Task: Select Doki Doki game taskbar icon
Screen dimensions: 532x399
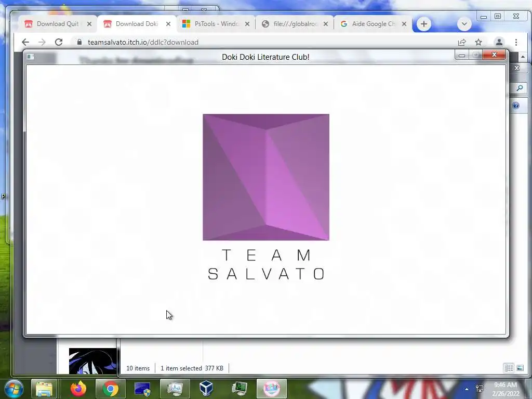Action: coord(271,389)
